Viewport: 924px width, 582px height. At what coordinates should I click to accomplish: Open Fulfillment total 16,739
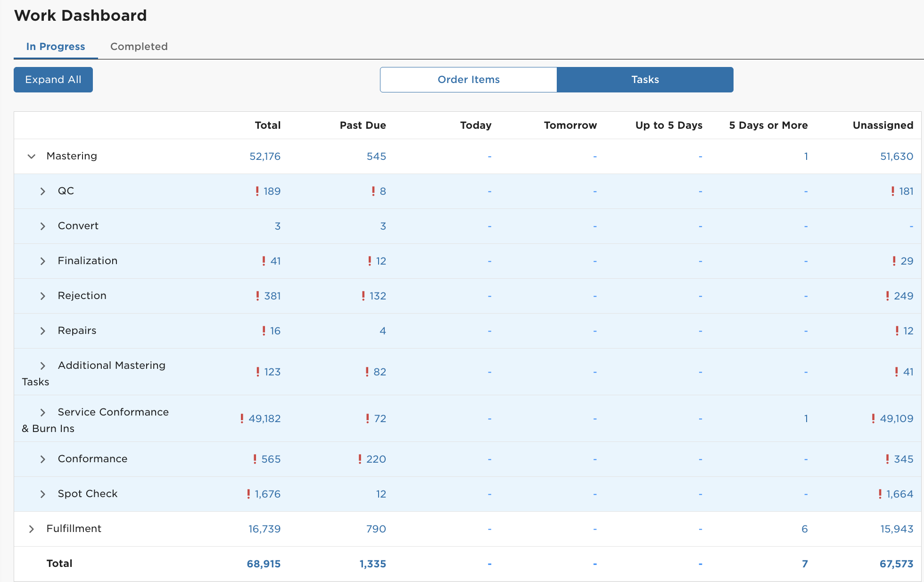click(264, 529)
